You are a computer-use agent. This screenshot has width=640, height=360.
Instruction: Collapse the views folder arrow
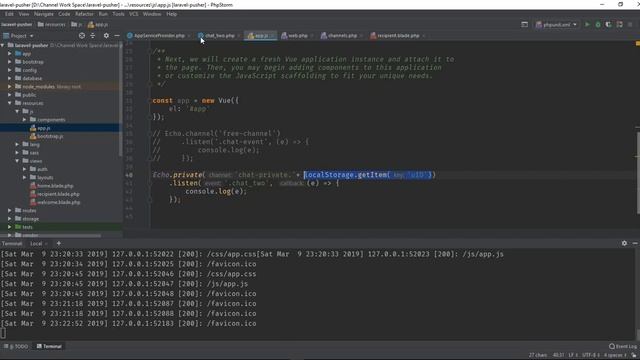[x=17, y=161]
